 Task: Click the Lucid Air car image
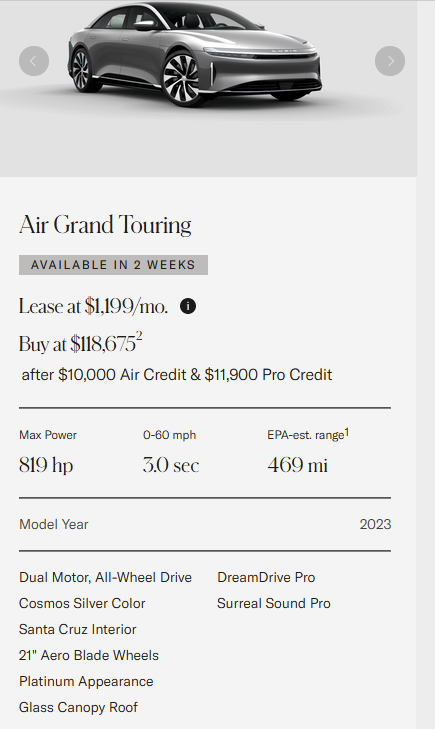click(x=195, y=53)
